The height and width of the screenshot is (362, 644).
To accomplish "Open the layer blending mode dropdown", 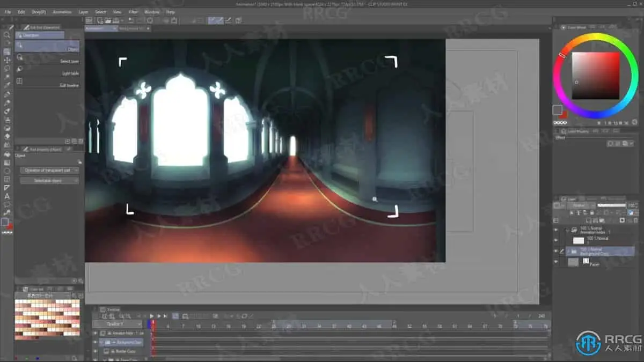I will 581,205.
